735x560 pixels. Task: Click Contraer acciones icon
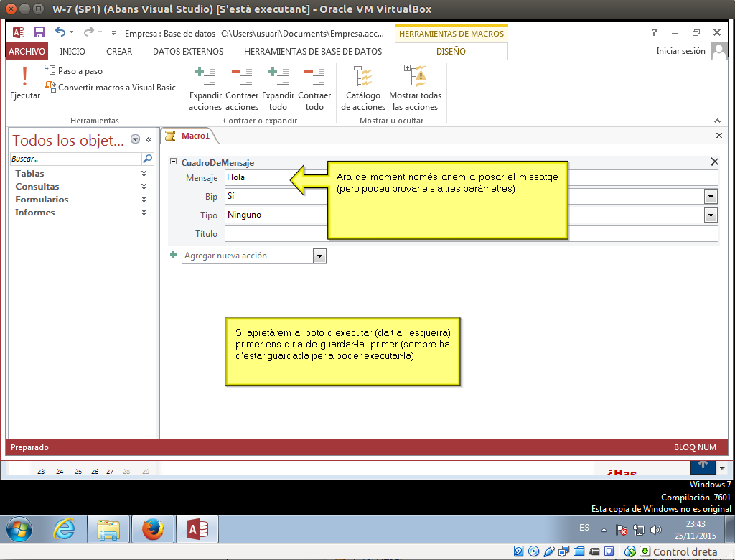click(242, 88)
